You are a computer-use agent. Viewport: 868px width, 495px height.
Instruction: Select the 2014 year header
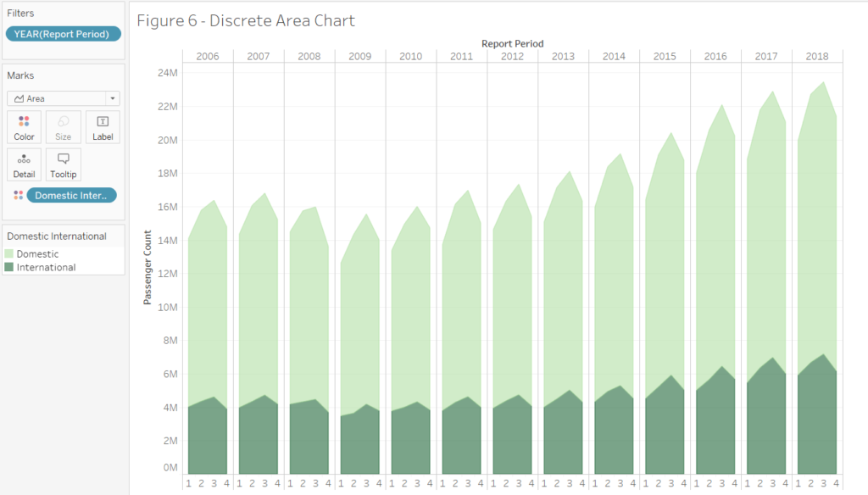tap(614, 57)
